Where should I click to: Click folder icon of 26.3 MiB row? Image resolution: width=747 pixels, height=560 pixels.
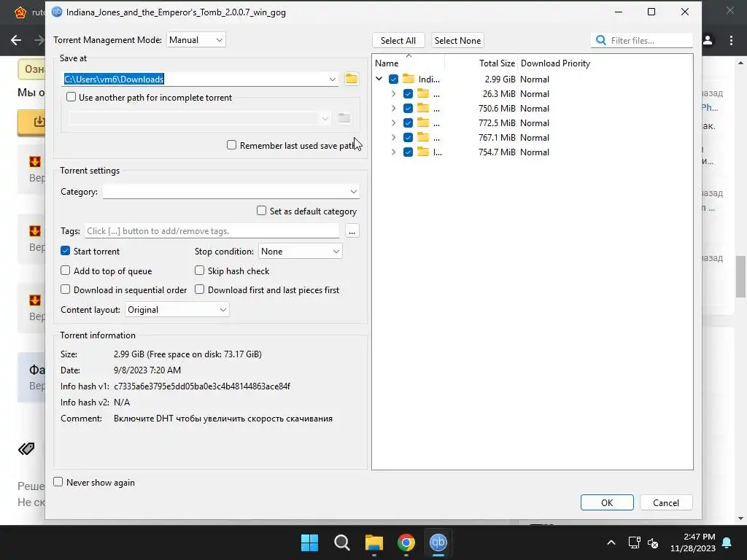tap(423, 94)
